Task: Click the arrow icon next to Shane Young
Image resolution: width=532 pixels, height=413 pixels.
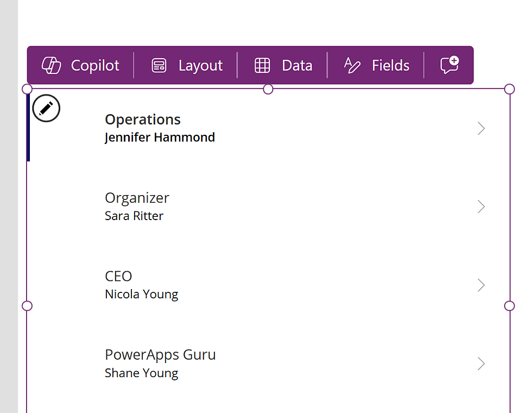Action: click(481, 364)
